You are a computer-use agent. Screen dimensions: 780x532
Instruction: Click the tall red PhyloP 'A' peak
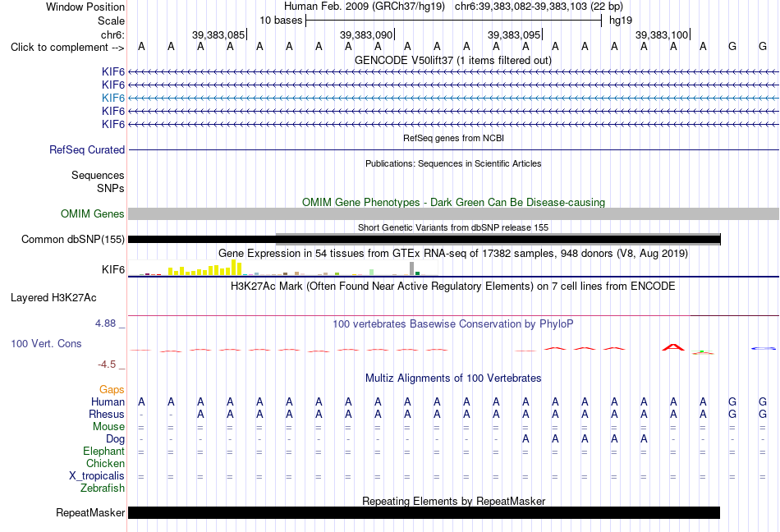tap(673, 347)
